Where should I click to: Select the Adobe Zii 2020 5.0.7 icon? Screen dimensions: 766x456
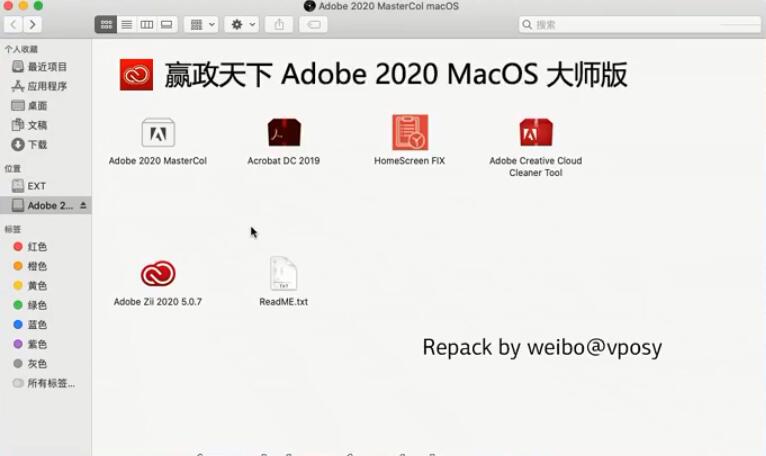pos(158,273)
